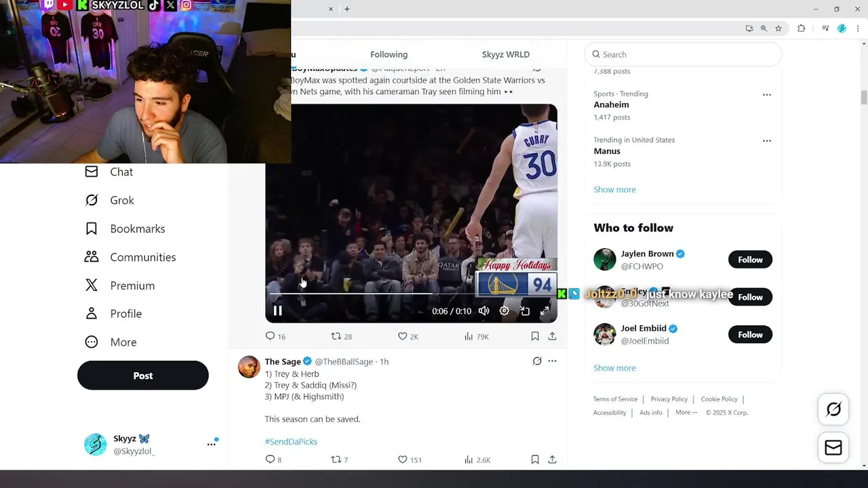Open Terms of Service link

pyautogui.click(x=615, y=399)
